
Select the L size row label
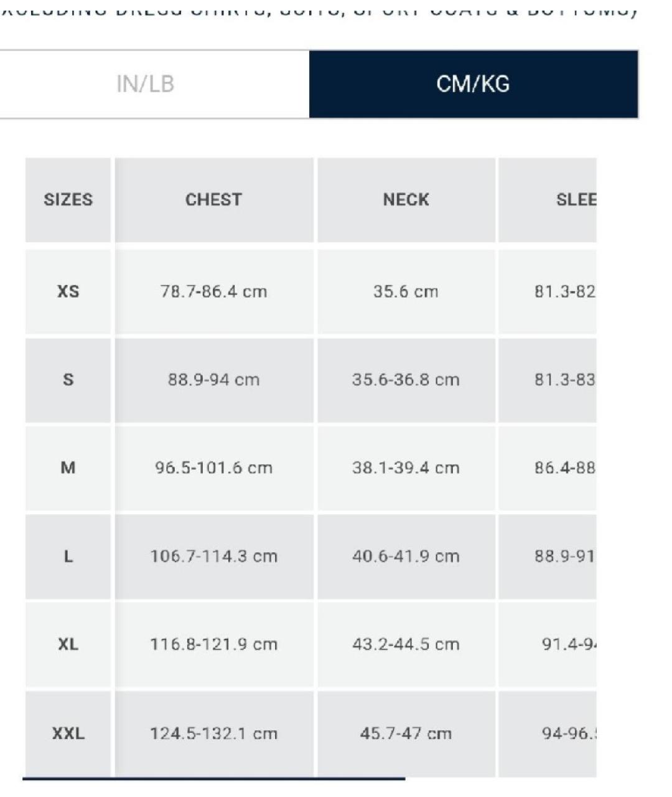[68, 557]
